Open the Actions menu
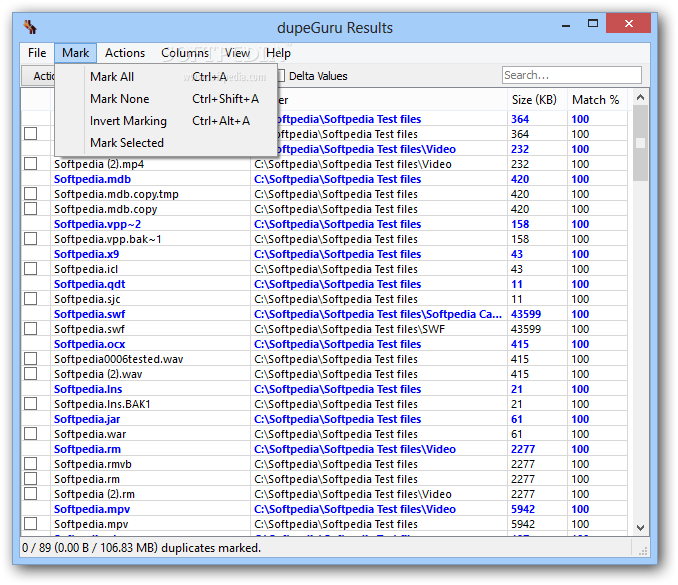The height and width of the screenshot is (585, 678). pos(125,53)
